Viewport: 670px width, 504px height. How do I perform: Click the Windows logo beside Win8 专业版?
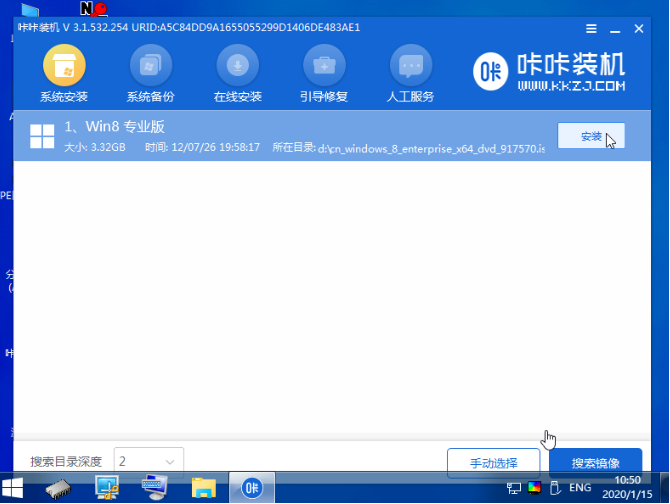[42, 137]
